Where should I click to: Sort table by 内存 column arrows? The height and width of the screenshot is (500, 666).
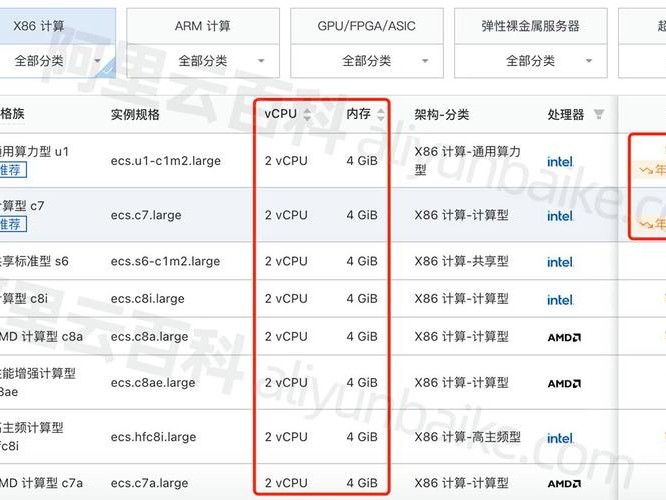point(381,114)
